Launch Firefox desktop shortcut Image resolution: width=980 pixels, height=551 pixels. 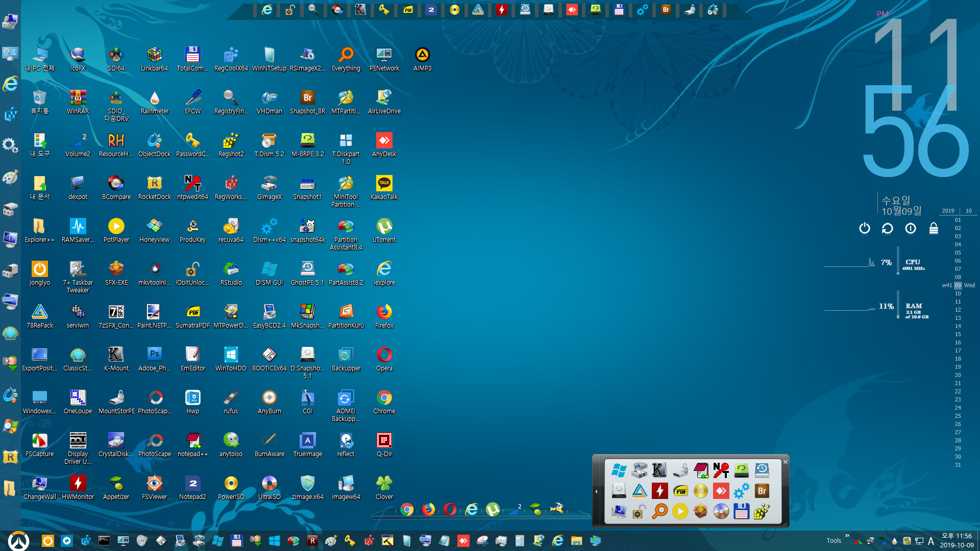tap(384, 316)
